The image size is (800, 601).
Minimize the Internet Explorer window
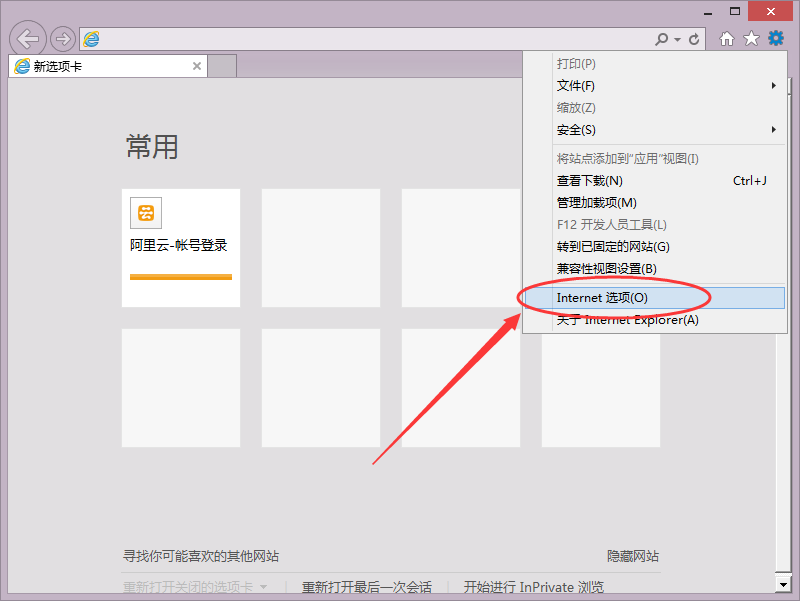(x=708, y=12)
